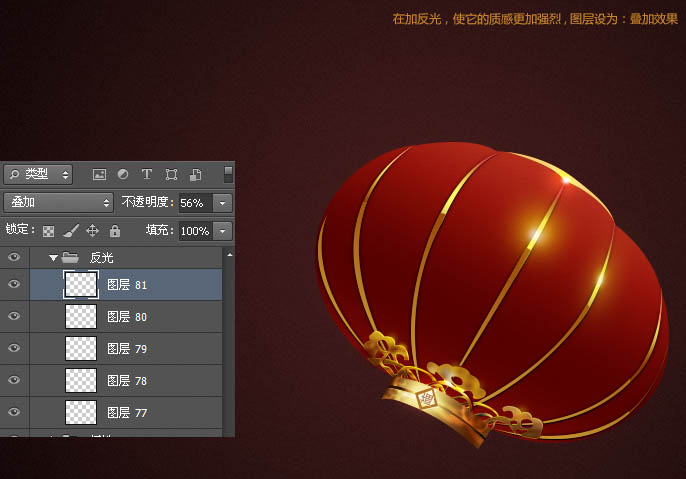This screenshot has width=686, height=479.
Task: Lock all padlock icon
Action: (115, 231)
